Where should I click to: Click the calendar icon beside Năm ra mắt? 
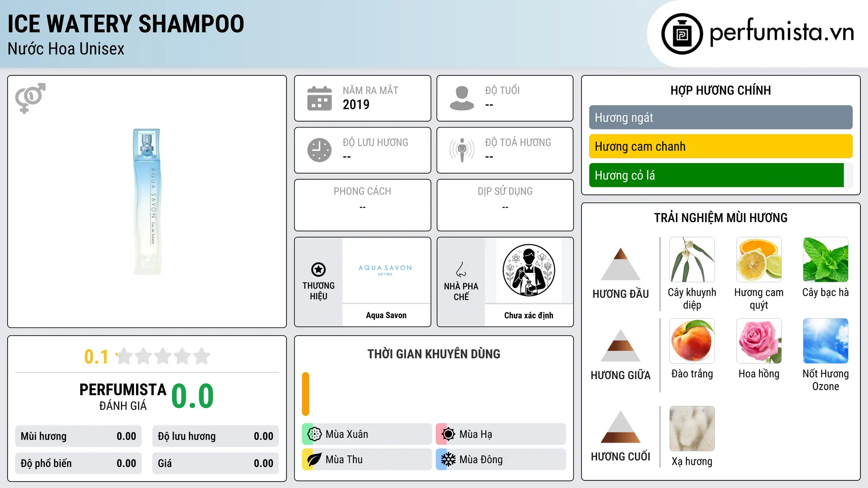click(x=320, y=98)
